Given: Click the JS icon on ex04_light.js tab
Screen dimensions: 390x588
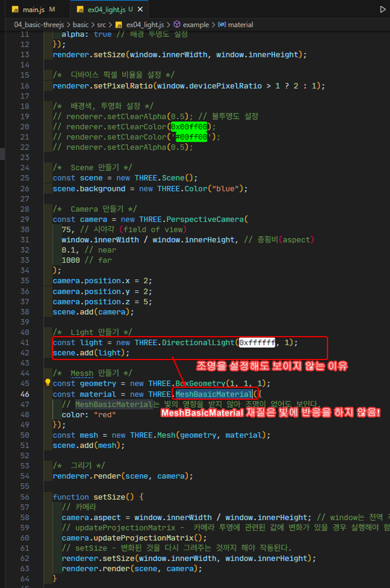Looking at the screenshot, I should pyautogui.click(x=80, y=10).
